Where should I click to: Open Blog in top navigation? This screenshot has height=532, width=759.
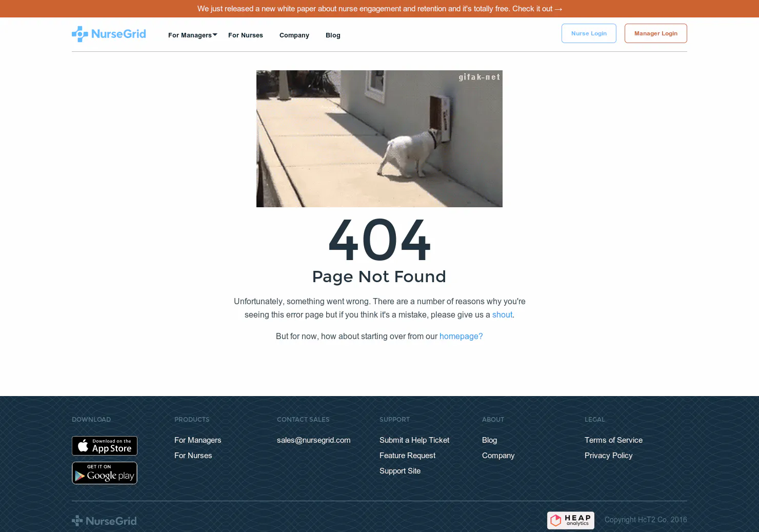333,35
